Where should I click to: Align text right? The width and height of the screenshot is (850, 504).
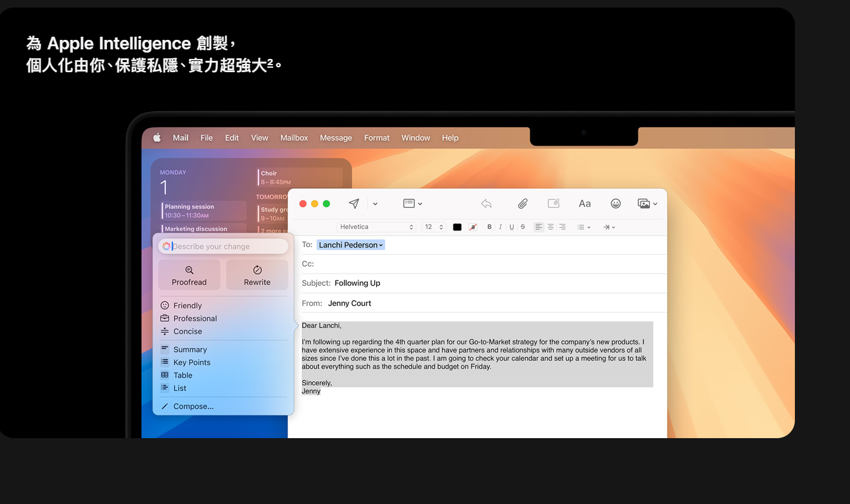[562, 227]
